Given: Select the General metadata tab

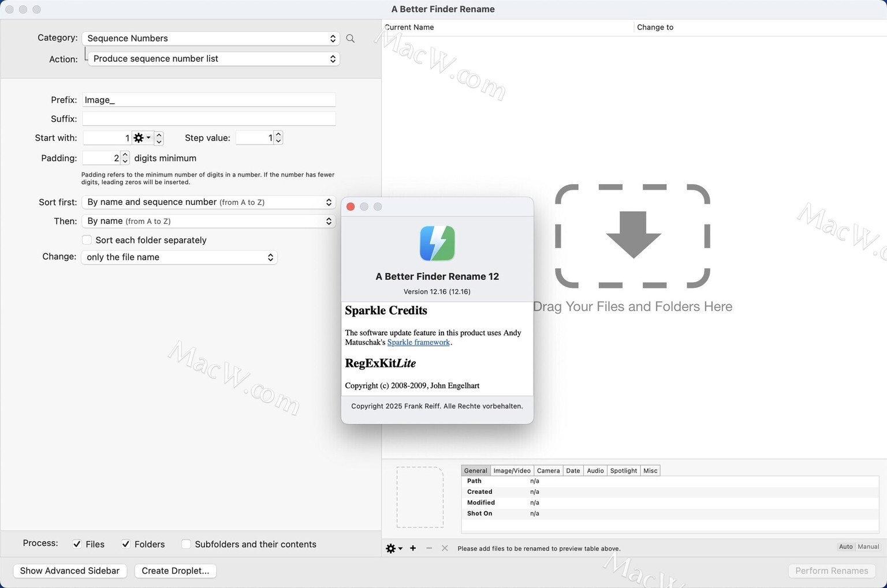Looking at the screenshot, I should 476,471.
